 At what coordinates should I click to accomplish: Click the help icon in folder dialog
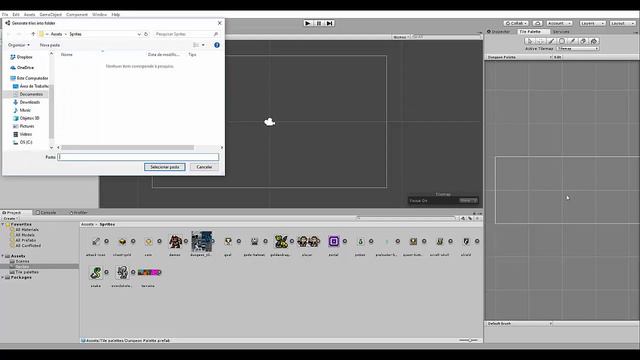(x=217, y=45)
